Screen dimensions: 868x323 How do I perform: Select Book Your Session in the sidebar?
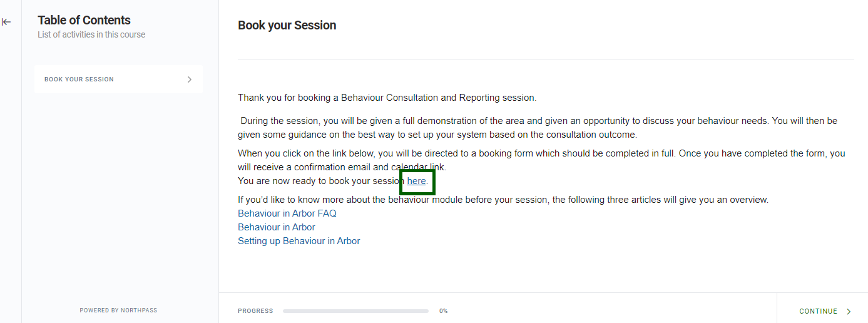(x=79, y=79)
